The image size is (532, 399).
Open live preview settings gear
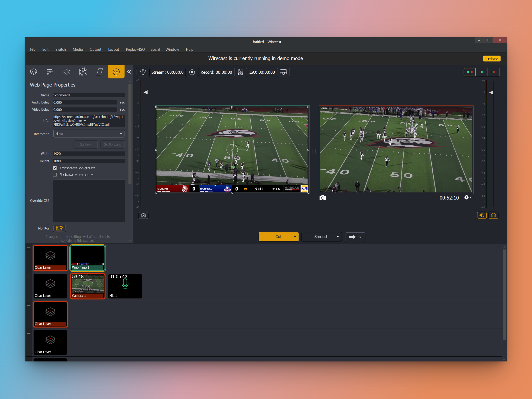coord(466,197)
